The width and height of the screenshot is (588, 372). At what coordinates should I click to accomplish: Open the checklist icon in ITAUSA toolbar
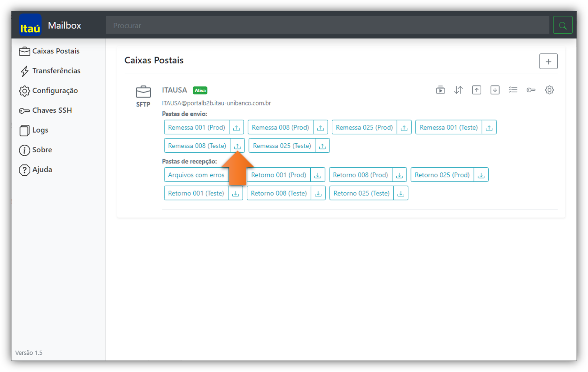pos(513,90)
